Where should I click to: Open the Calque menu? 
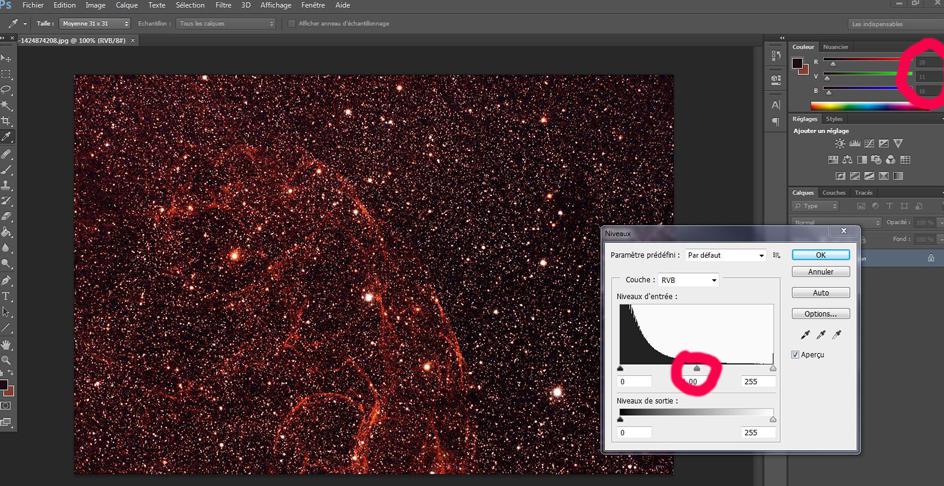click(x=126, y=5)
